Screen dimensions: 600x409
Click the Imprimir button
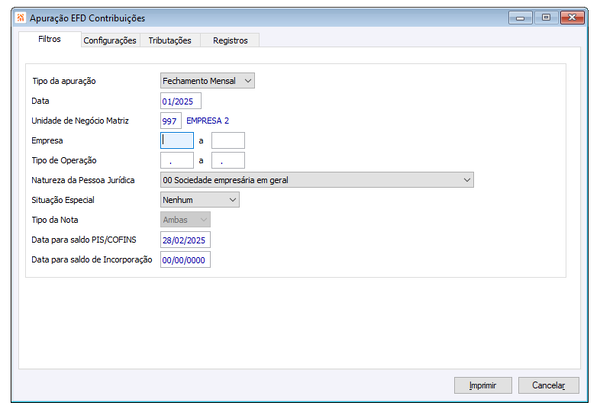click(x=483, y=385)
